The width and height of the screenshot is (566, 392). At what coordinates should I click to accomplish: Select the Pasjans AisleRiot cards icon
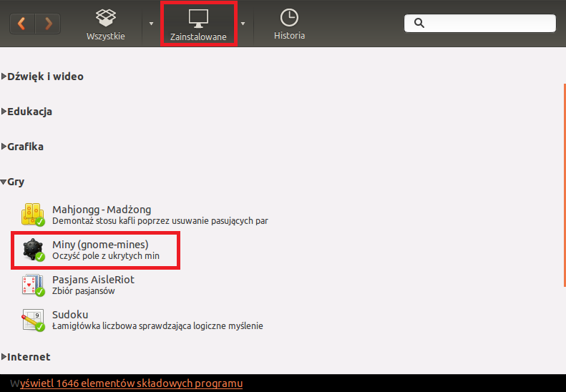tap(33, 285)
